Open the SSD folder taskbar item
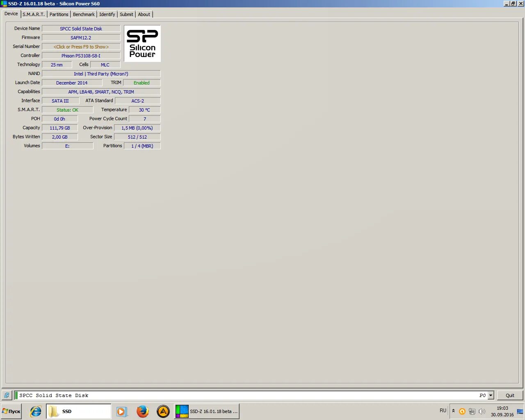The image size is (525, 420). (78, 411)
